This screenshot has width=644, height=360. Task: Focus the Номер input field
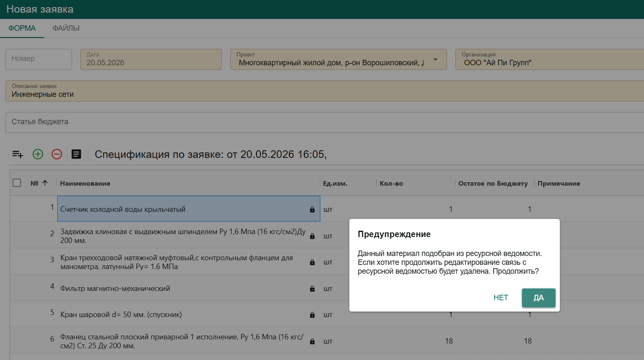pos(39,59)
